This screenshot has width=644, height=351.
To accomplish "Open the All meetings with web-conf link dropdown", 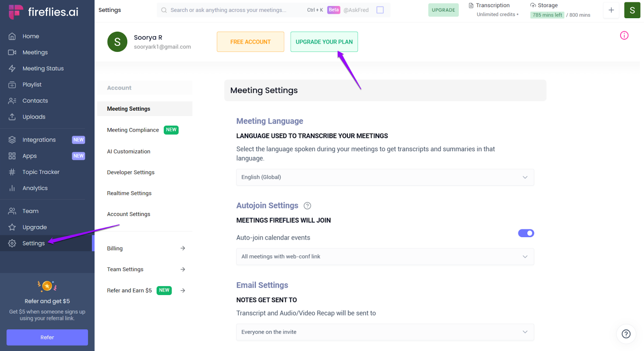I will coord(385,256).
